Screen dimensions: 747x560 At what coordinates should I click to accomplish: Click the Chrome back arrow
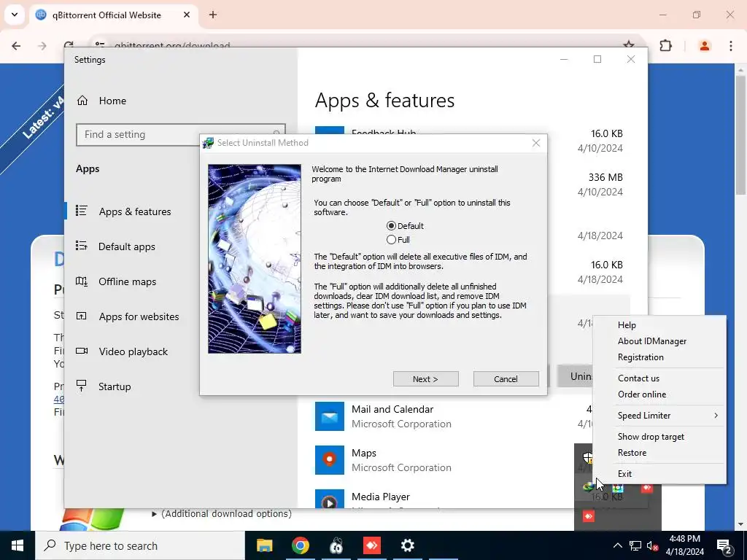[x=16, y=46]
